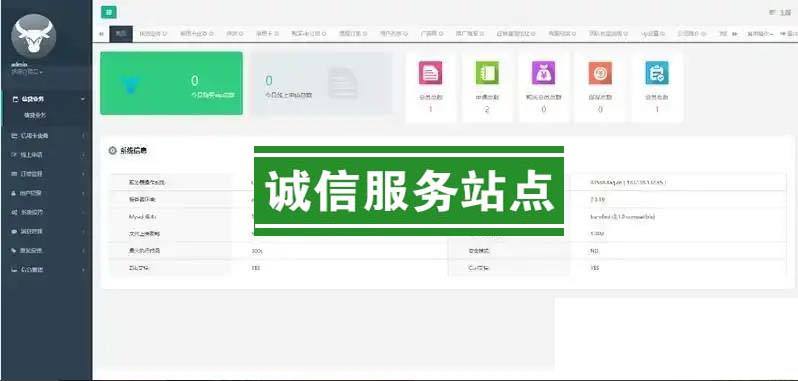Click the circle icon beside 系统信息 heading
The height and width of the screenshot is (381, 798).
coord(112,151)
